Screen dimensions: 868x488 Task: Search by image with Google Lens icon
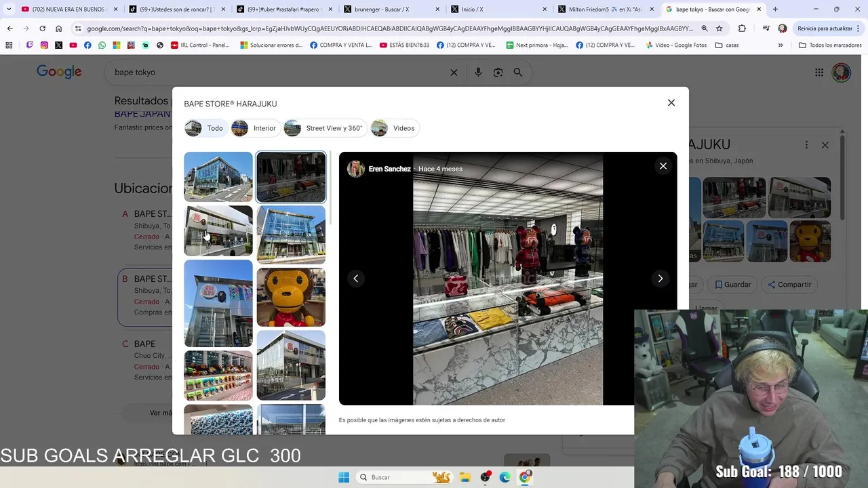point(498,73)
